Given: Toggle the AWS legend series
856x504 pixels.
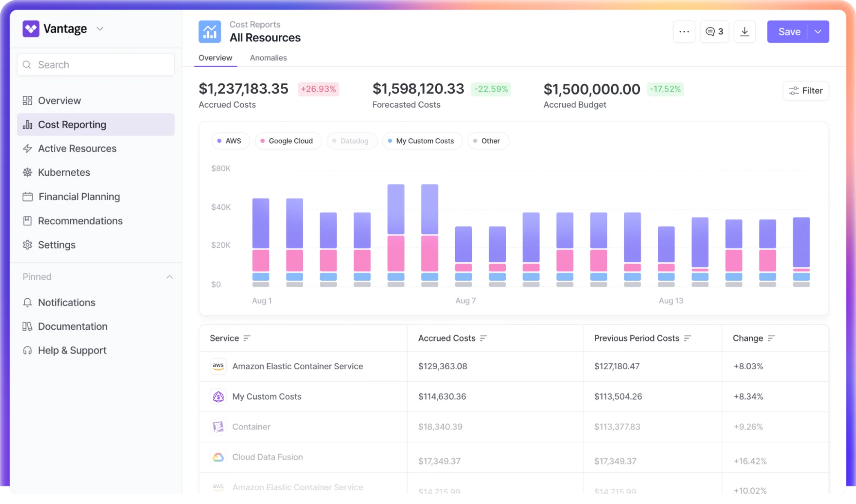Looking at the screenshot, I should (230, 141).
